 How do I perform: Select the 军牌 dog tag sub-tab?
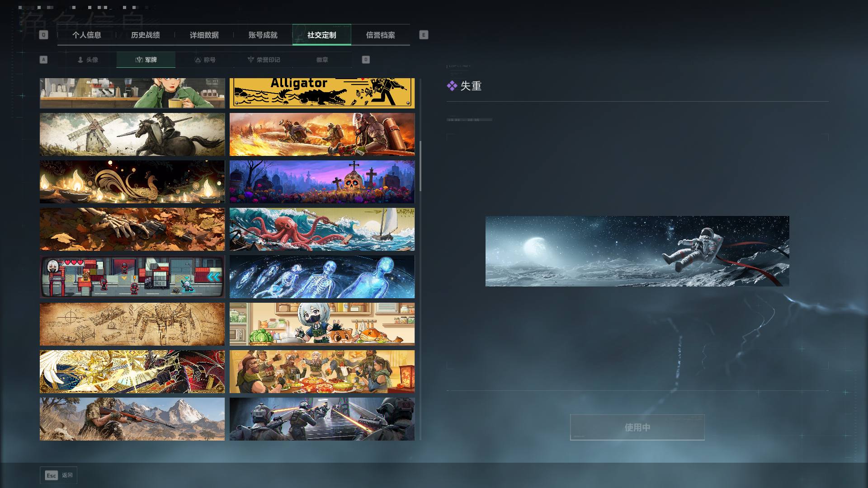pyautogui.click(x=146, y=60)
